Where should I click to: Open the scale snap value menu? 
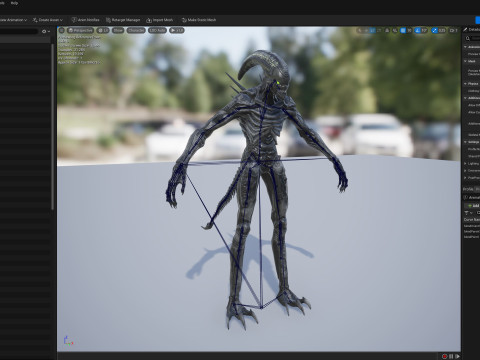pos(442,30)
